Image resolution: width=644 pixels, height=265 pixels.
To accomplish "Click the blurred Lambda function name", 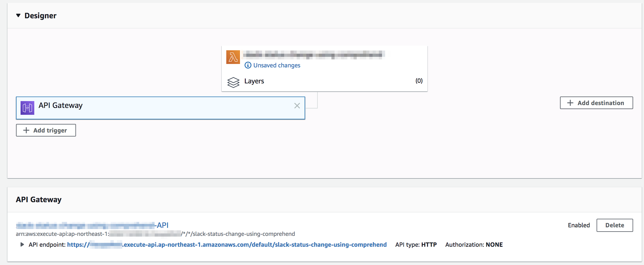I will [x=313, y=55].
